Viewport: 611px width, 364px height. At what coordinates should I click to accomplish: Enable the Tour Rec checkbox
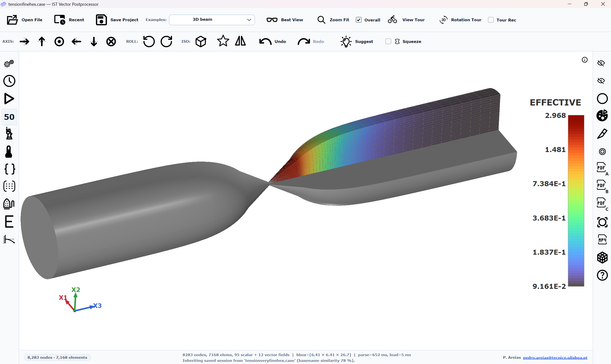tap(491, 20)
